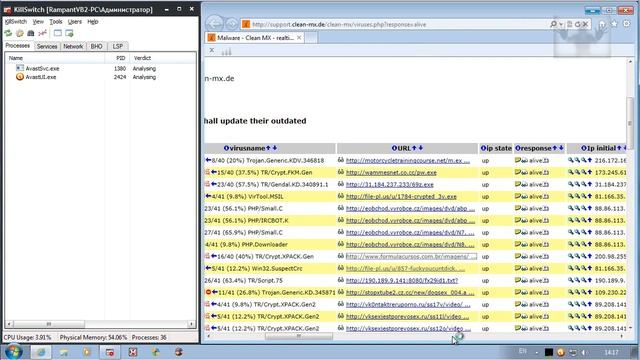Open the www.formulacursos.com.br link
Image resolution: width=640 pixels, height=360 pixels.
411,257
